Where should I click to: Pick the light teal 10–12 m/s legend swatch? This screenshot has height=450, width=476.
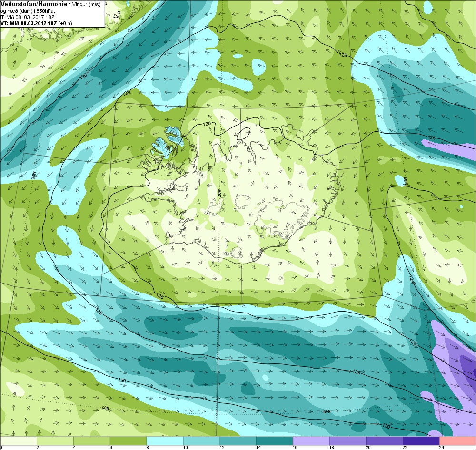point(201,440)
